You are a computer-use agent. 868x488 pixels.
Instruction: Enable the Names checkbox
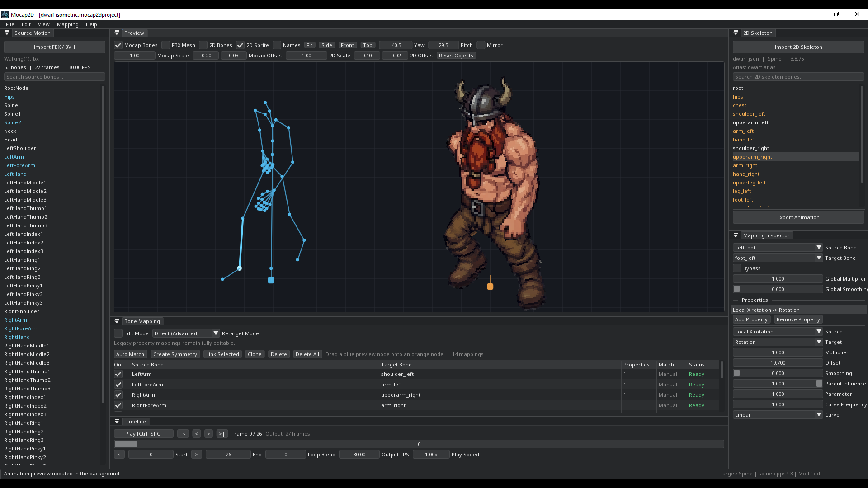[277, 45]
